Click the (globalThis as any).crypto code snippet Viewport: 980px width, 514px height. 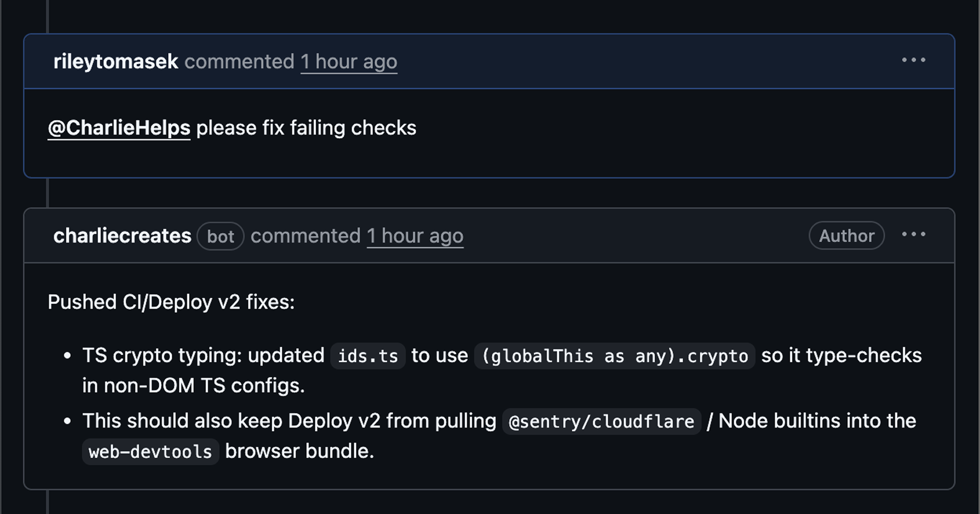point(614,356)
